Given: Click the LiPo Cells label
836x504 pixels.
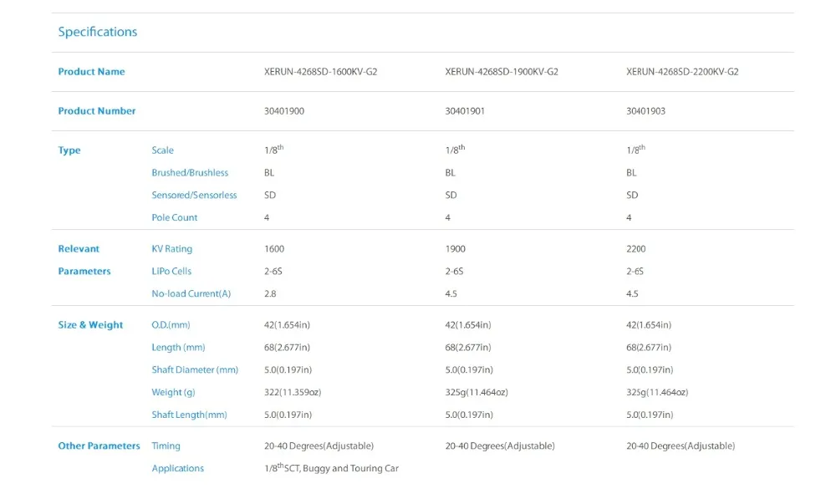Looking at the screenshot, I should tap(171, 271).
